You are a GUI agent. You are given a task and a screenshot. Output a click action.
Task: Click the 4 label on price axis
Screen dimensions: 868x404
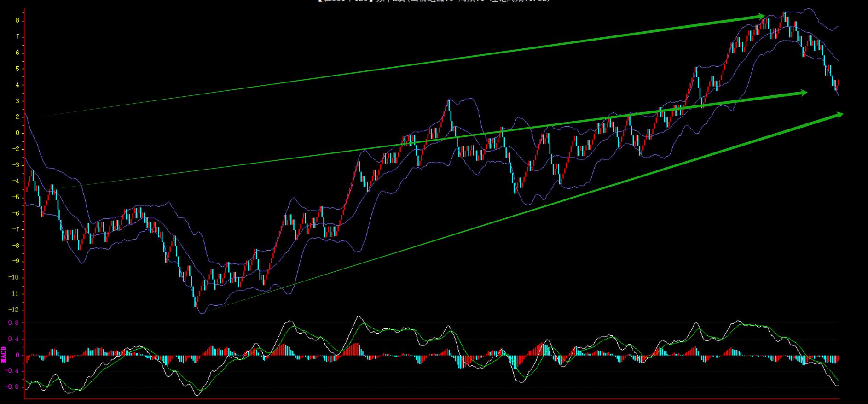(17, 85)
